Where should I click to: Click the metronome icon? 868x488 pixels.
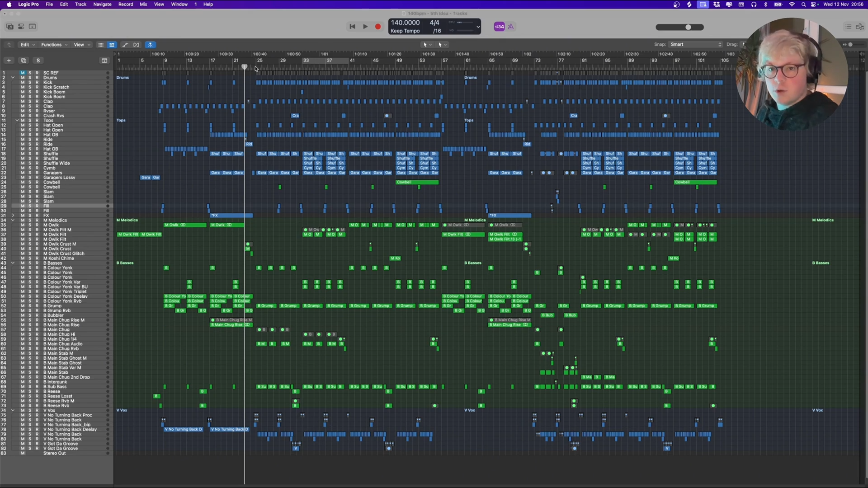tap(511, 27)
